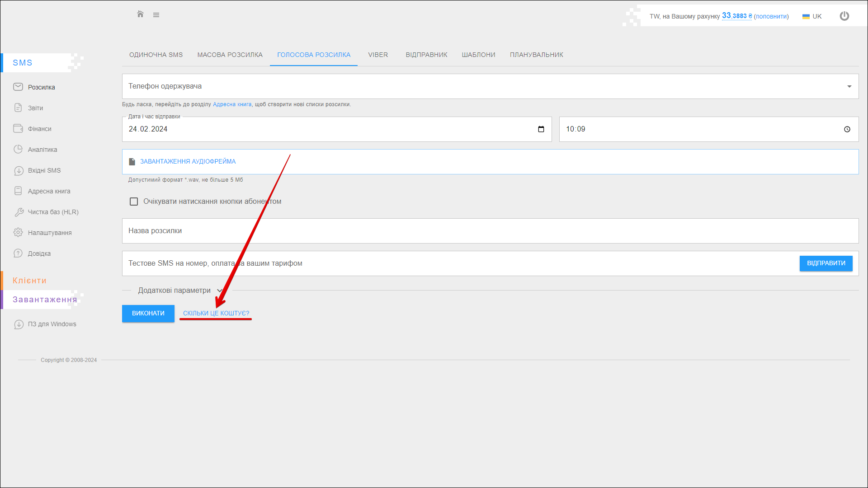Enable Очікувати натискання кнопки абонентом checkbox

[134, 202]
